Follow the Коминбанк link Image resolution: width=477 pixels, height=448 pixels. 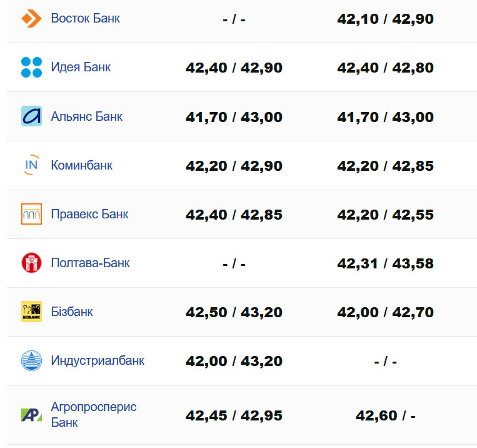(x=81, y=165)
